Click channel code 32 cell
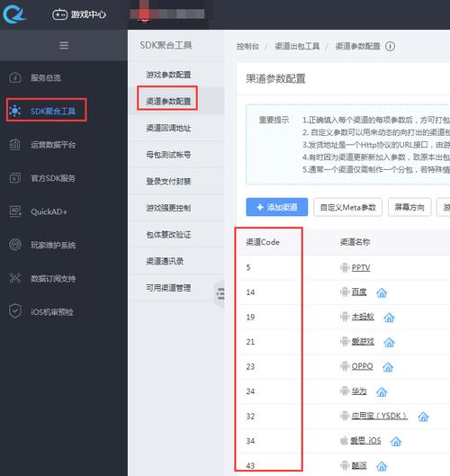The height and width of the screenshot is (476, 450). pos(250,417)
